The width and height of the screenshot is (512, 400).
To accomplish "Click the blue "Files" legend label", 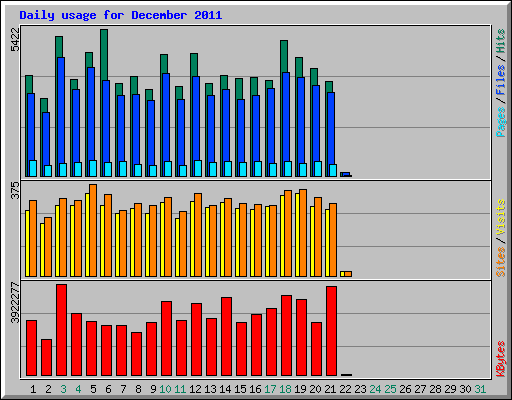I will (x=501, y=80).
